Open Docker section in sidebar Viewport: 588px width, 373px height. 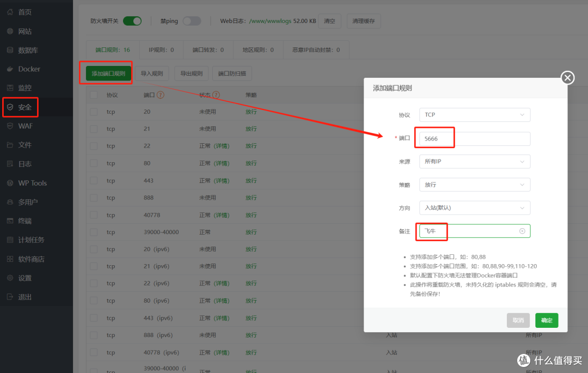29,69
